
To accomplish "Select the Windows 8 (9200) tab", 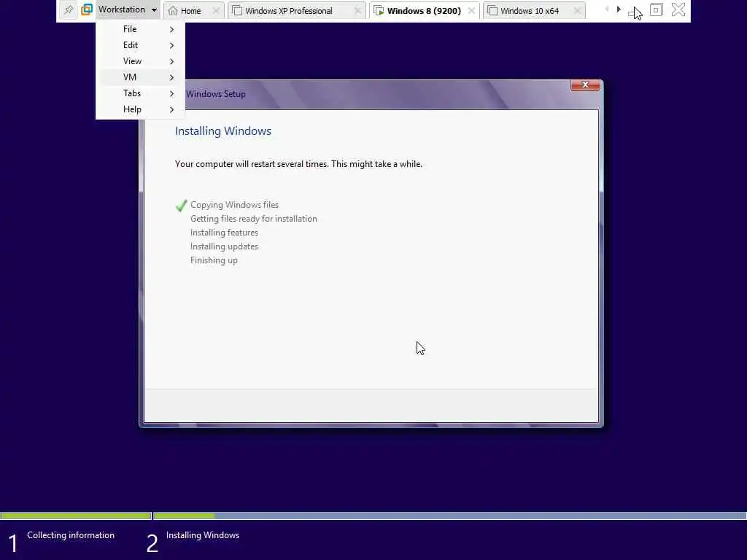I will click(x=424, y=10).
